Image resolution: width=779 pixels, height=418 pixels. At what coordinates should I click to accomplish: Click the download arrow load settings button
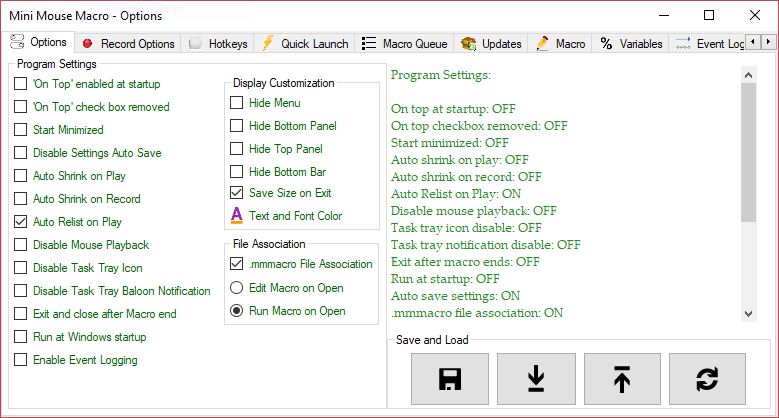[536, 379]
